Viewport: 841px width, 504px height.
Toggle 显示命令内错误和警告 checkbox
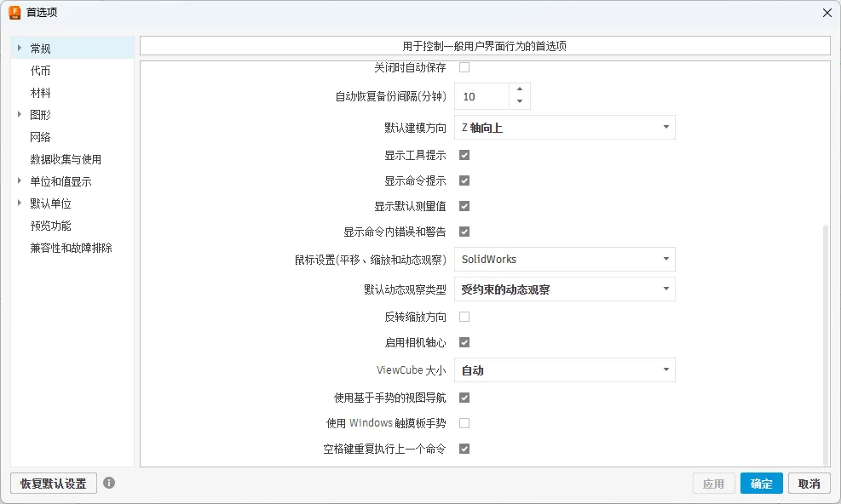pyautogui.click(x=464, y=232)
